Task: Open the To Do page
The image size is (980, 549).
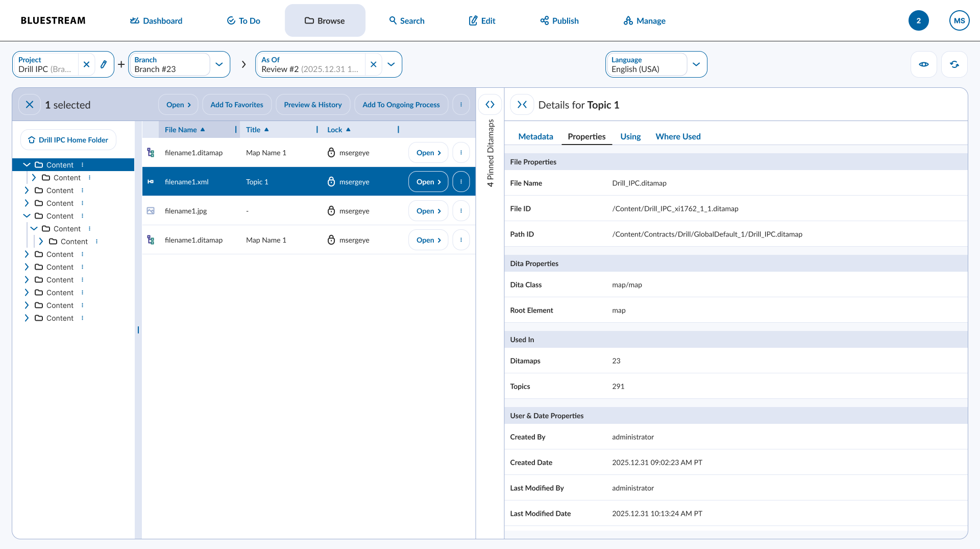Action: [243, 20]
